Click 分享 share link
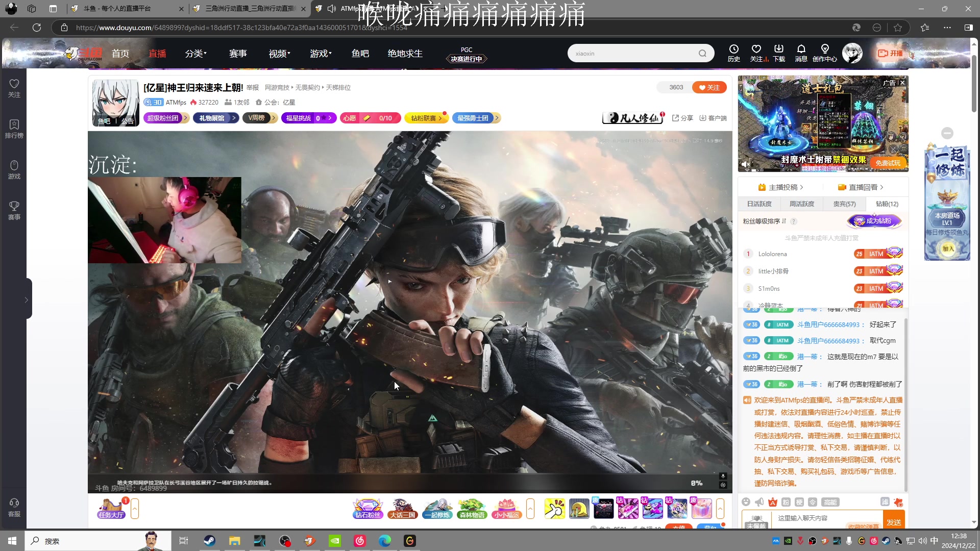Viewport: 980px width, 551px height. click(x=682, y=118)
